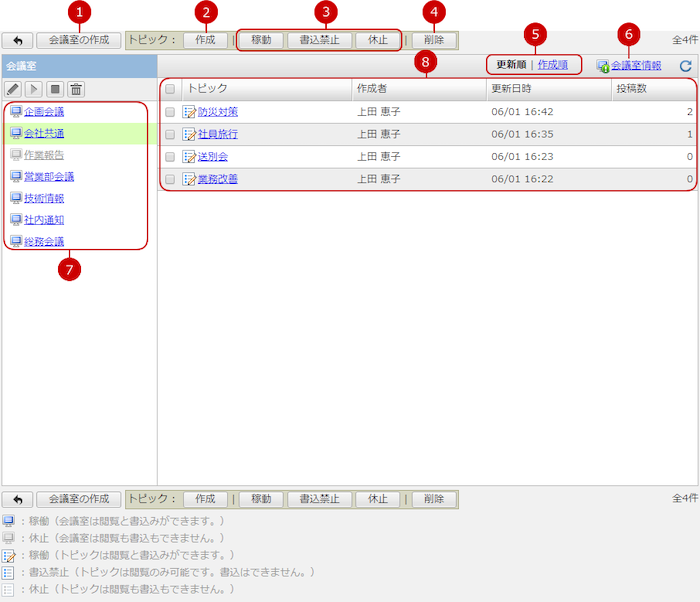Sort topics by 作成順 link
Image resolution: width=700 pixels, height=602 pixels.
click(552, 65)
